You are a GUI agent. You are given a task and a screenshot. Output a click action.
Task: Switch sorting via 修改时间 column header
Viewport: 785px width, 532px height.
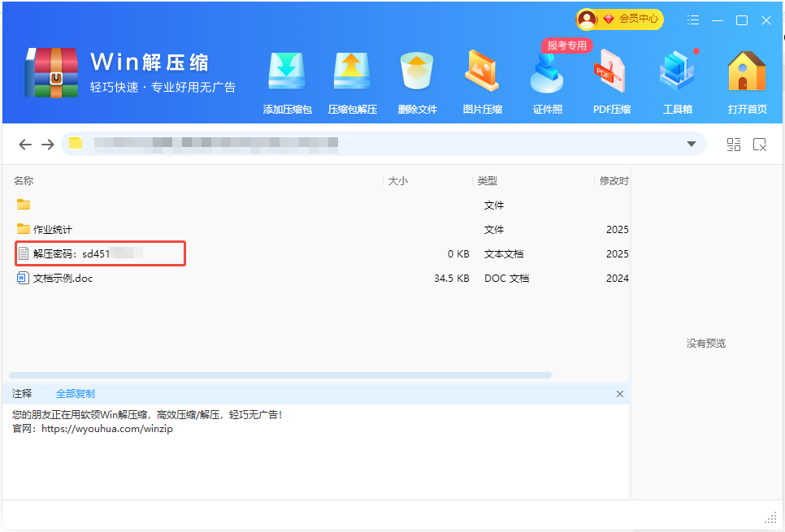[614, 180]
